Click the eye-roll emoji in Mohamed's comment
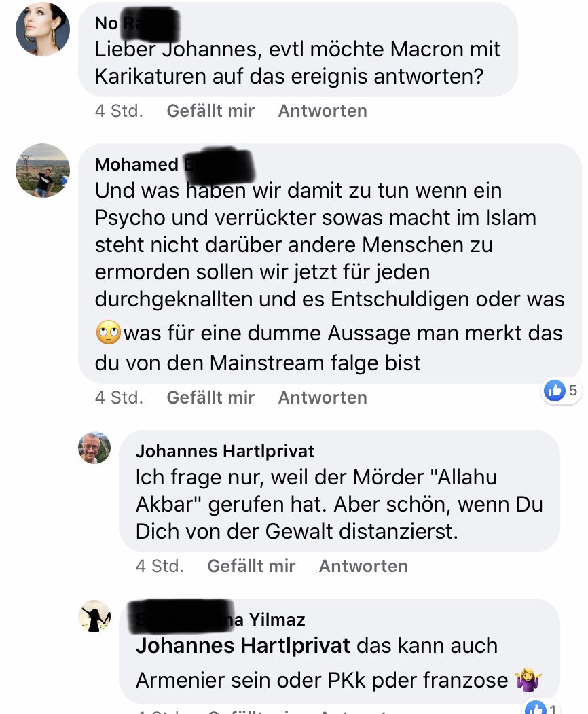 coord(109,332)
